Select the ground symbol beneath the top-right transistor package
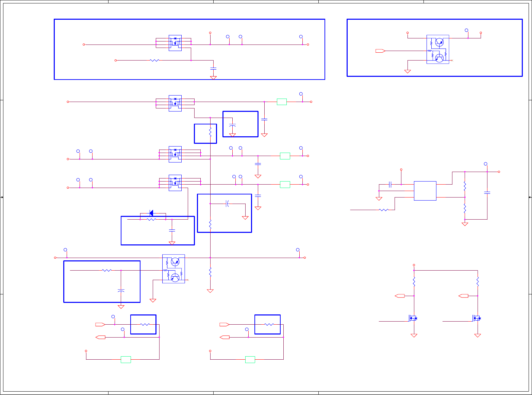This screenshot has height=395, width=532. 408,71
